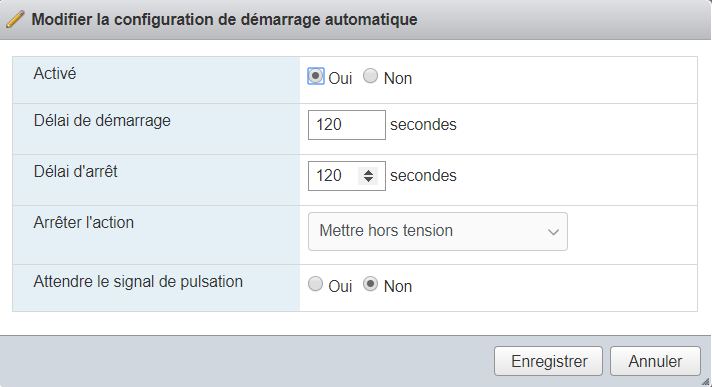Click the resize grip at the dialog corner
This screenshot has width=712, height=387.
[x=705, y=382]
